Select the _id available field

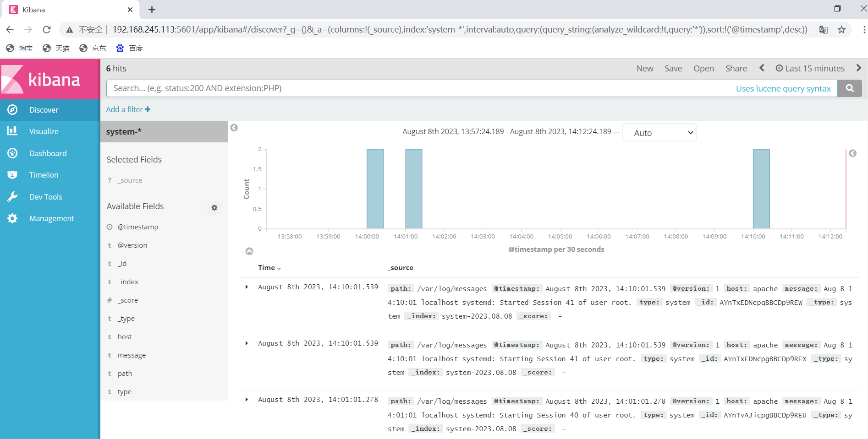(x=122, y=264)
